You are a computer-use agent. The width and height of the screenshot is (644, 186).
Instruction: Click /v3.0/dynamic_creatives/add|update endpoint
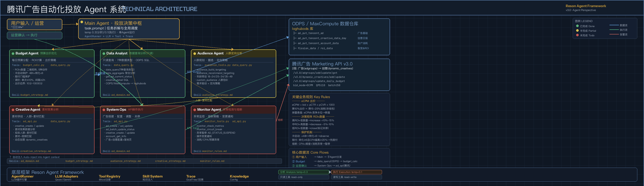point(319,77)
